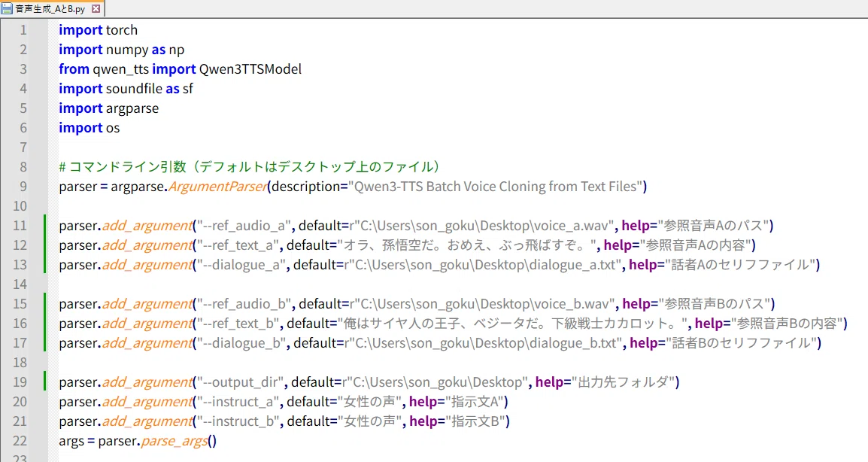Click 'import argparse' line
Screen dimensions: 868x462
pos(108,108)
